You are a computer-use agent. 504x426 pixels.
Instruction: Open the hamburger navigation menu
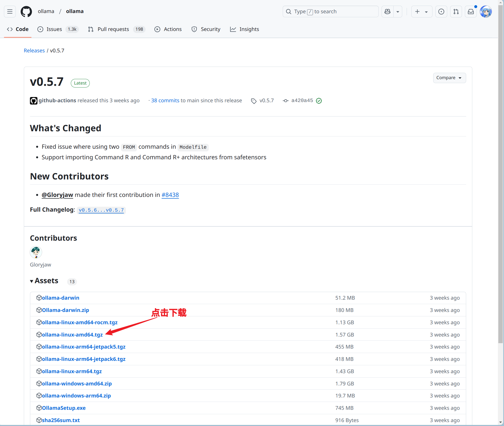(10, 12)
